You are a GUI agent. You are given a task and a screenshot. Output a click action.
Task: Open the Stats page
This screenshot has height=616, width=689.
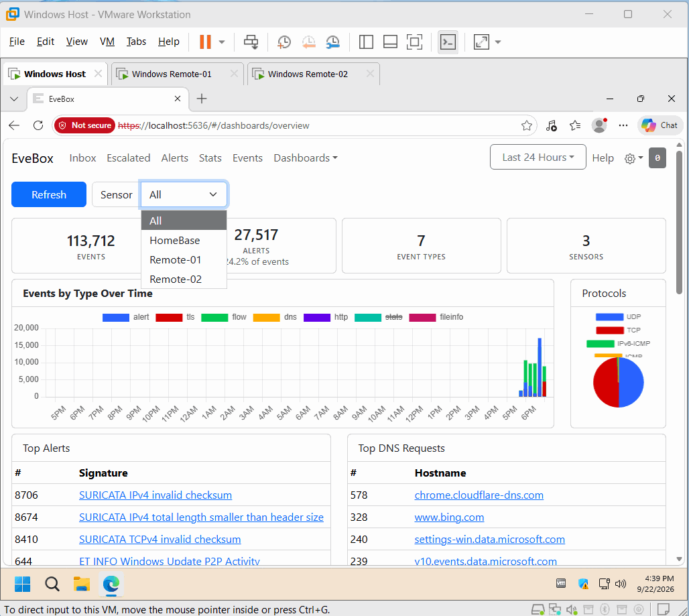coord(210,158)
